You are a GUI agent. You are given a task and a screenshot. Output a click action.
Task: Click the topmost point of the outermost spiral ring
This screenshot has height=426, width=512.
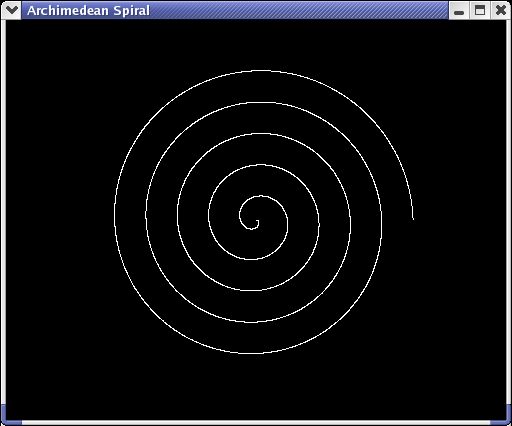pos(262,71)
